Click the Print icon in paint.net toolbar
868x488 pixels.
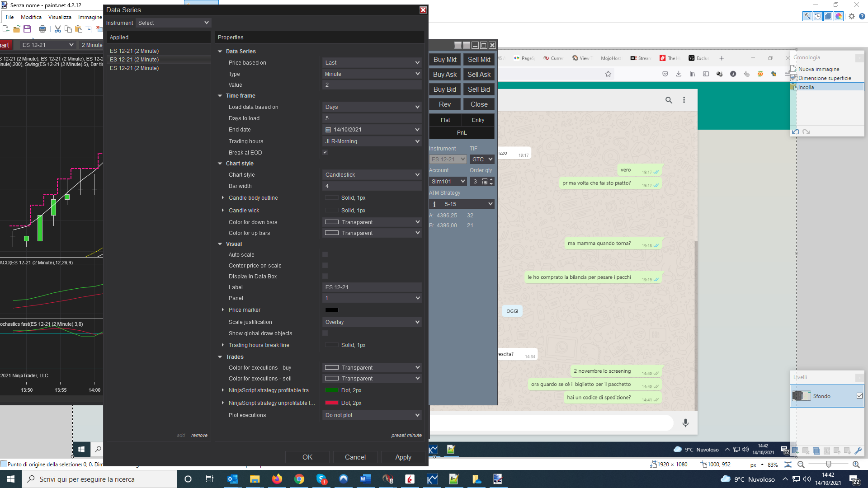pyautogui.click(x=42, y=29)
